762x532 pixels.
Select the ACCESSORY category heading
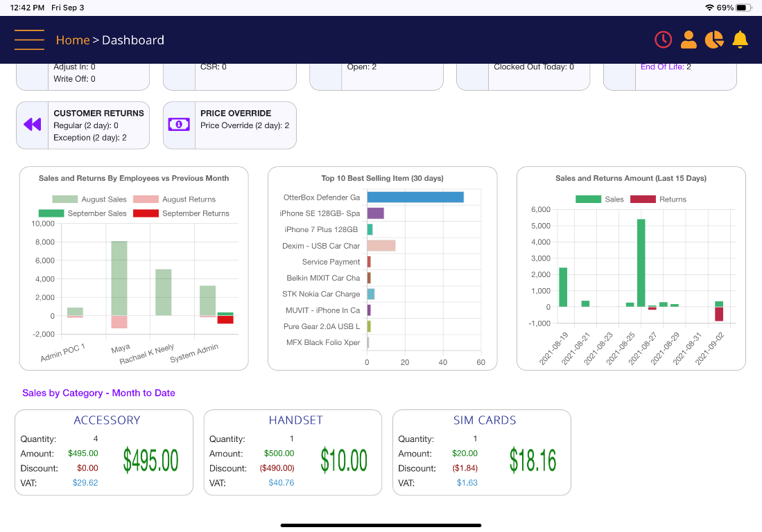pos(107,420)
